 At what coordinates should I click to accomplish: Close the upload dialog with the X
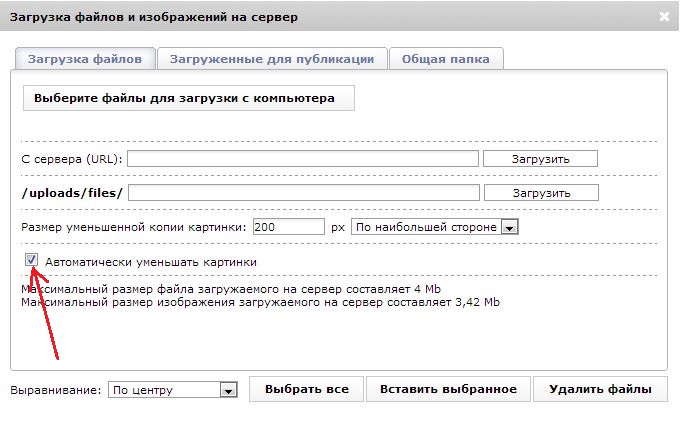665,17
